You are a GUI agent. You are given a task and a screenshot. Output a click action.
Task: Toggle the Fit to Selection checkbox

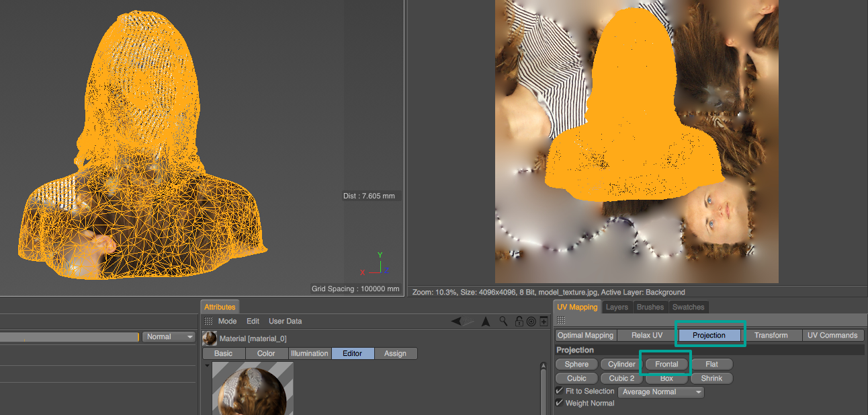pos(560,391)
